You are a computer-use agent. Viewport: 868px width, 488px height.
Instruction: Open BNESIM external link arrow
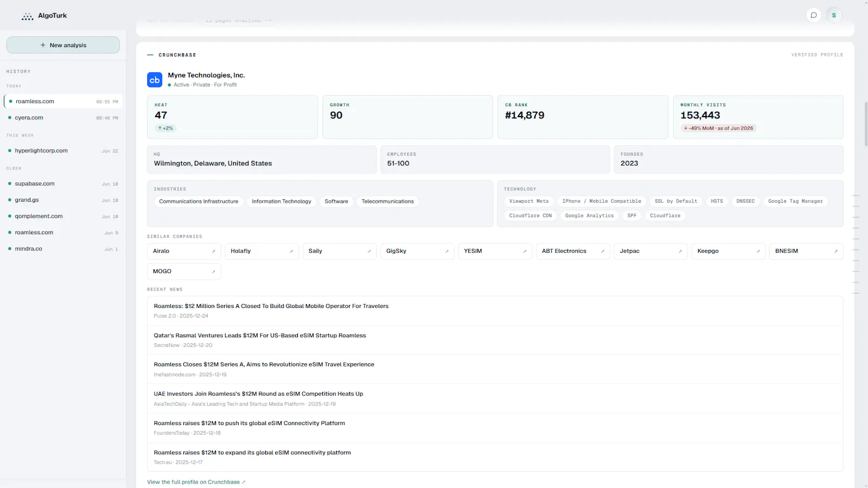click(x=836, y=251)
